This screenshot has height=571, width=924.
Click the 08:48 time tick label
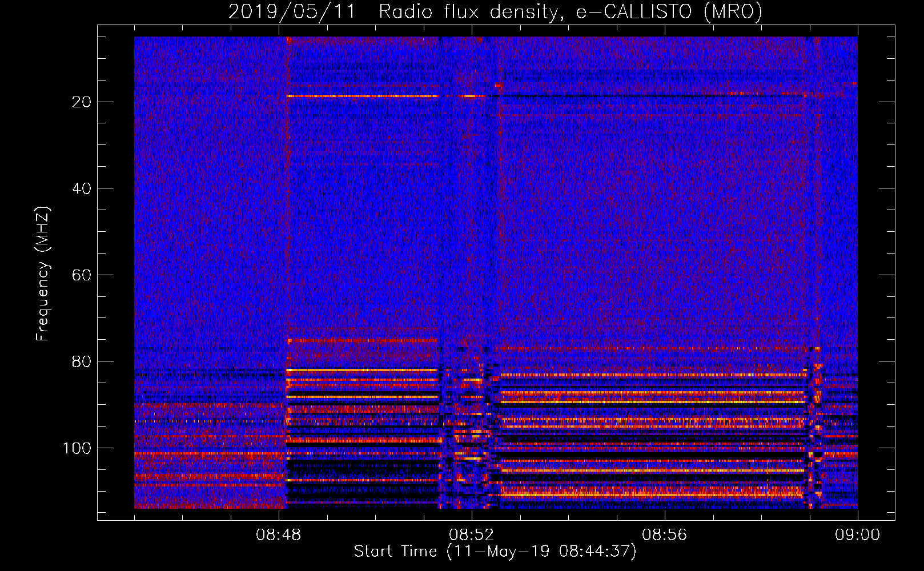pos(279,535)
